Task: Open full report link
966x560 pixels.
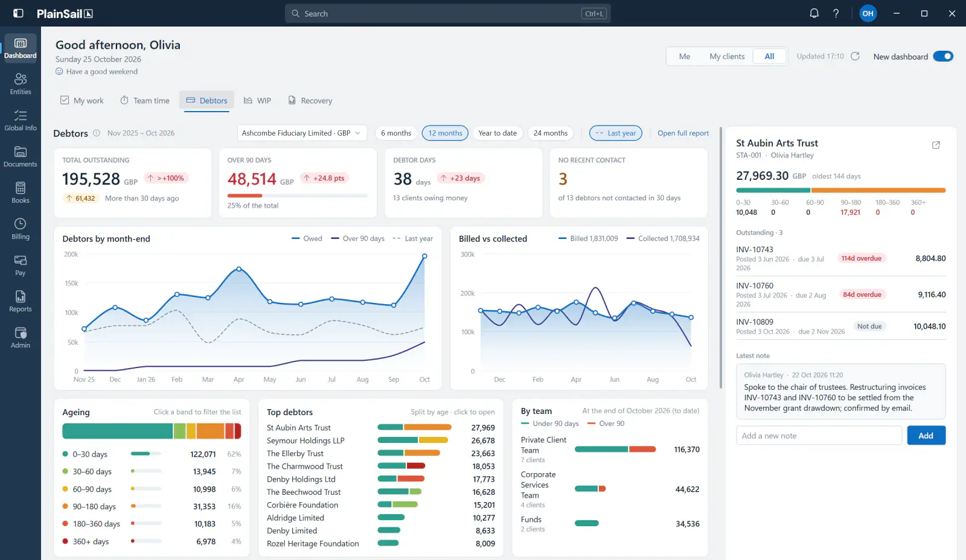Action: [x=683, y=133]
